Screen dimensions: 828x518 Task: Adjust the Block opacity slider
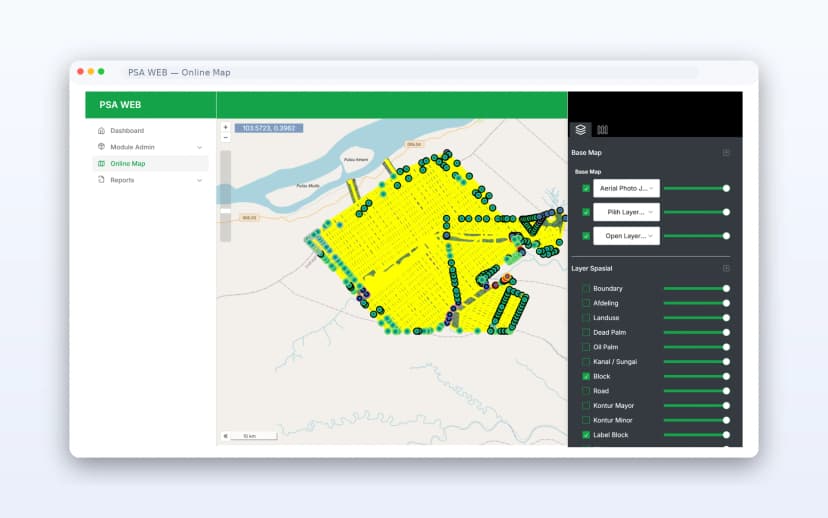pos(697,376)
